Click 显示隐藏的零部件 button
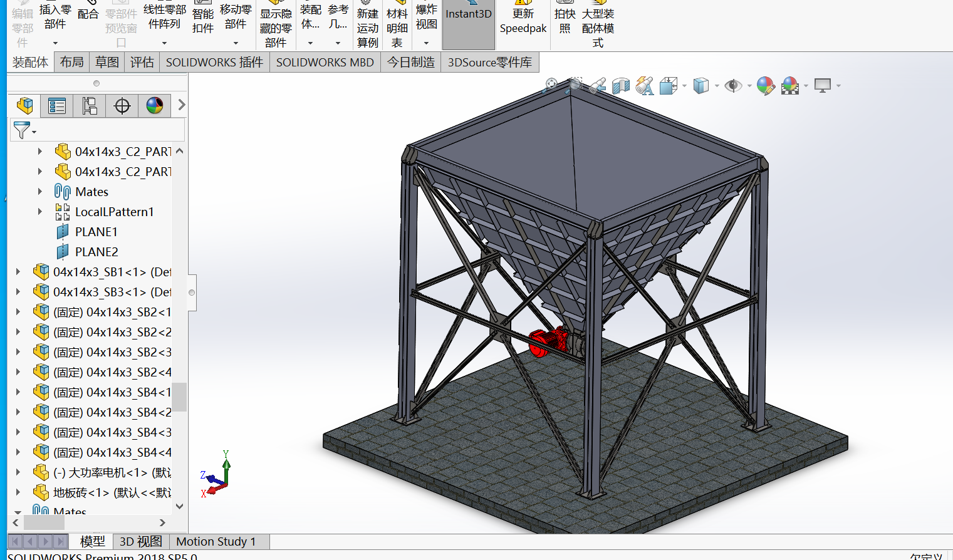Screen dimensions: 953x560 (276, 25)
